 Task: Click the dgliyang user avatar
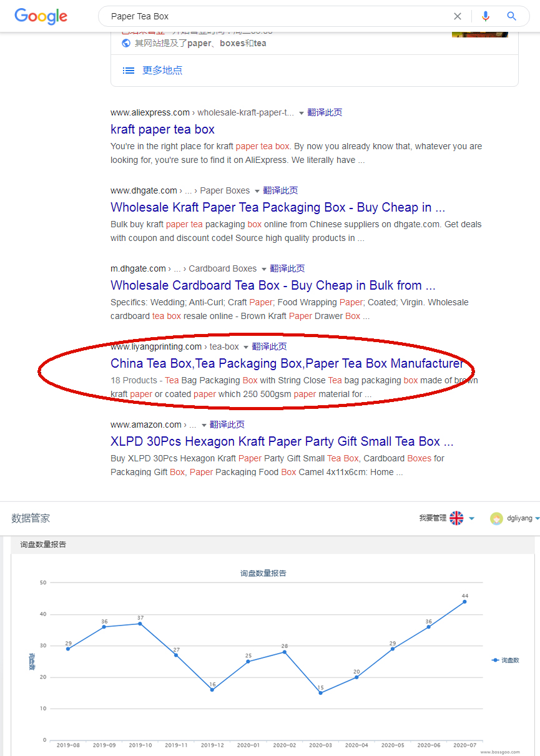(496, 518)
